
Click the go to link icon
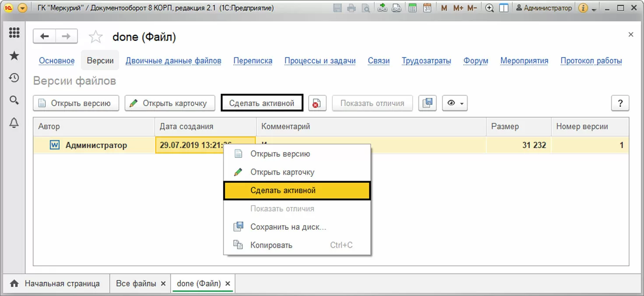(x=396, y=8)
